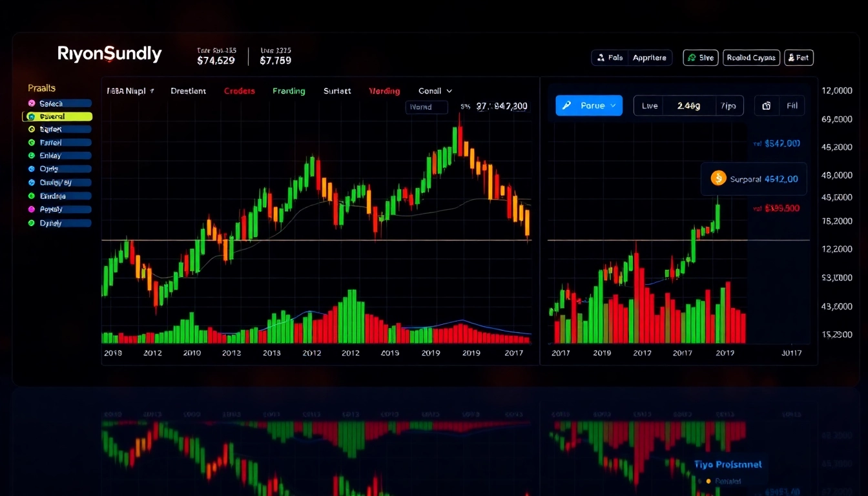
Task: Click the Appritere button
Action: (x=650, y=58)
